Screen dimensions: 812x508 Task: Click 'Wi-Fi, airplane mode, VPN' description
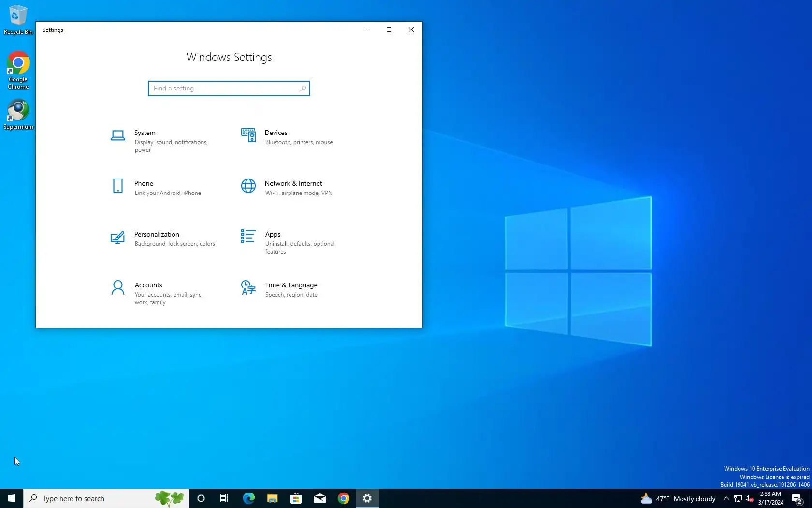(x=299, y=193)
